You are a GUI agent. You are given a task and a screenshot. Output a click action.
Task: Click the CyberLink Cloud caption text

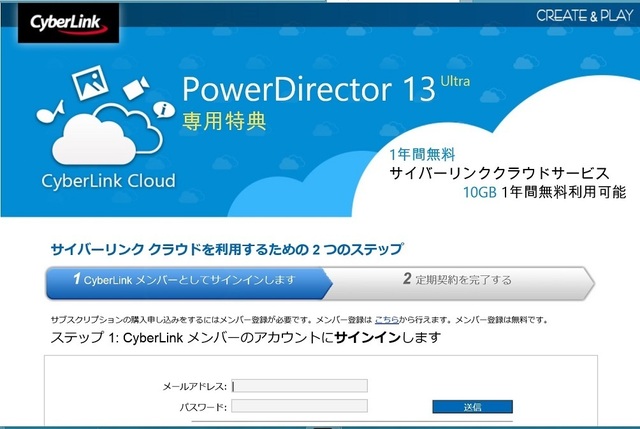[108, 181]
